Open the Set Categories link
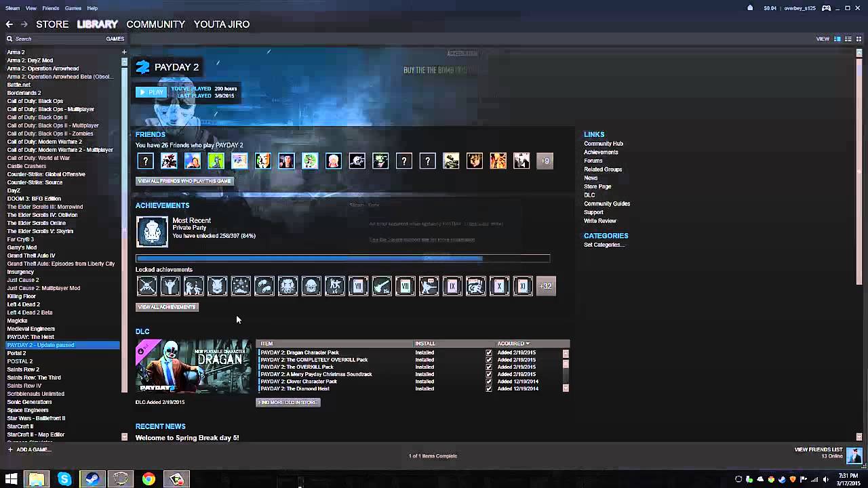This screenshot has width=868, height=488. (604, 245)
